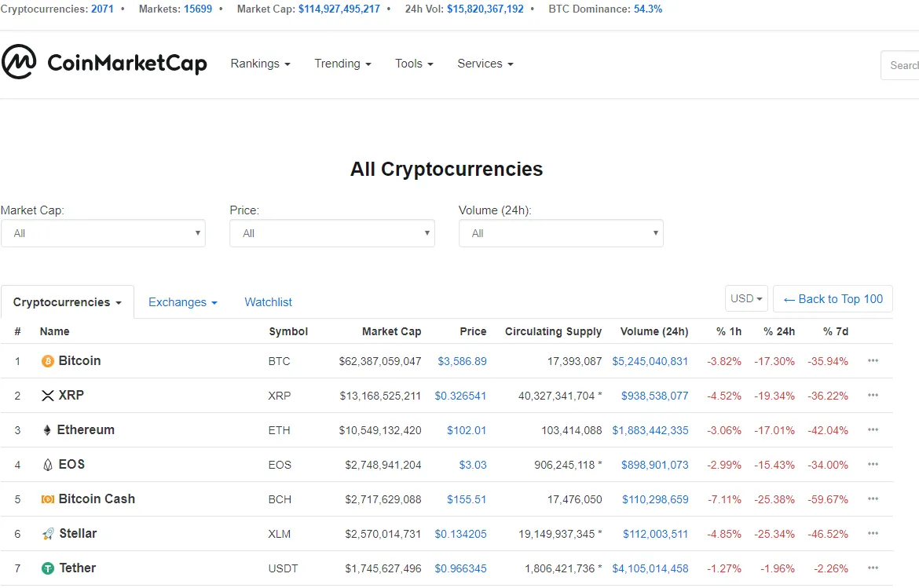The height and width of the screenshot is (588, 919).
Task: Click Bitcoin market cap $62,387,059,047
Action: click(380, 361)
